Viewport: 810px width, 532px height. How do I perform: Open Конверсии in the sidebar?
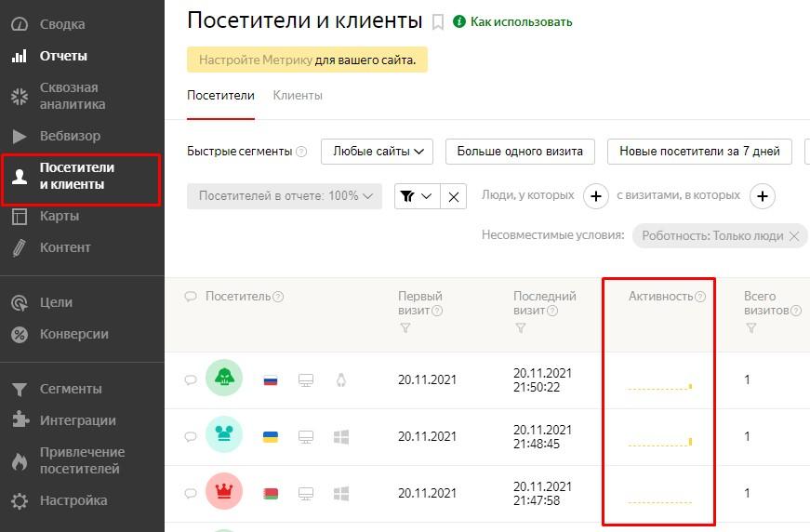(x=60, y=334)
